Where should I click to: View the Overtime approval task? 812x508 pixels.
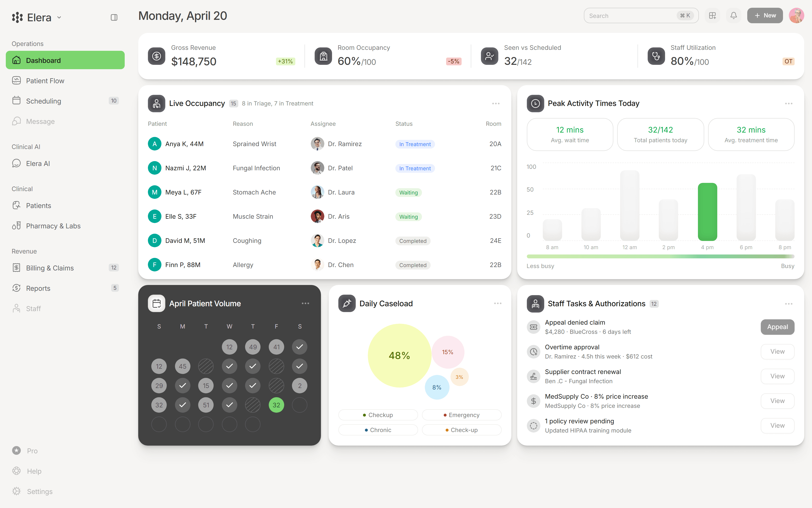pyautogui.click(x=777, y=351)
